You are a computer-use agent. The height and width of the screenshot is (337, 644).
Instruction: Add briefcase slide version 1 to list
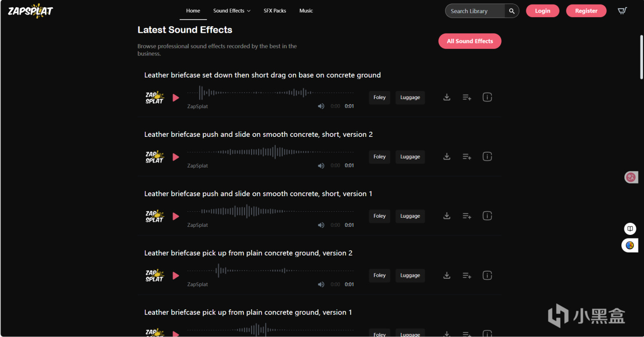(467, 216)
